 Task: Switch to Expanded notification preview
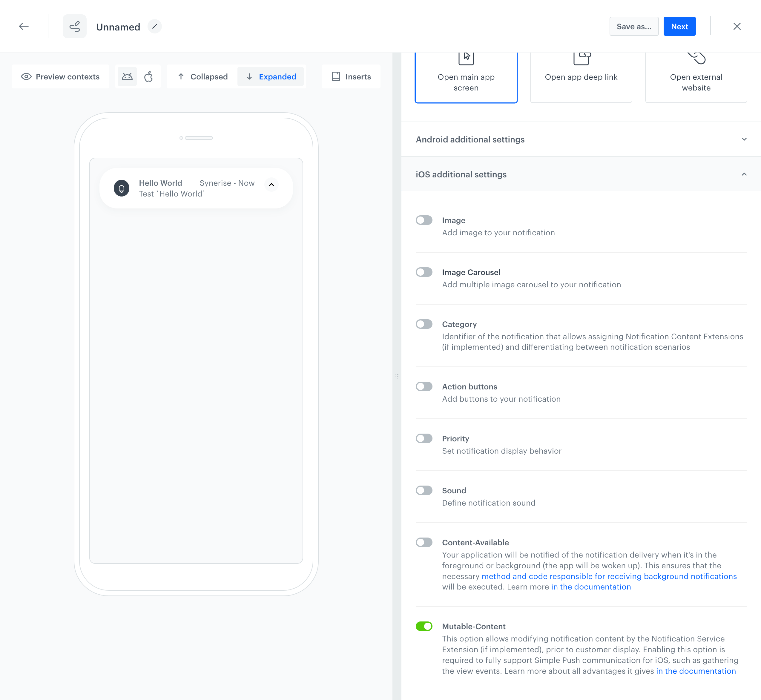(271, 76)
